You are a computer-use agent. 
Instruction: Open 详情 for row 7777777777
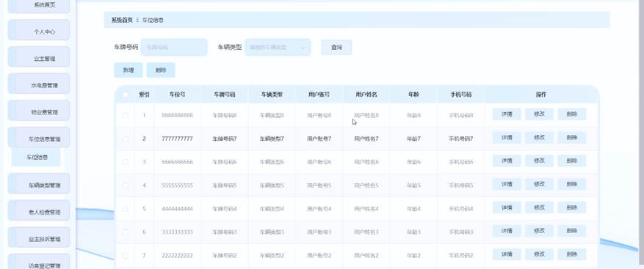pyautogui.click(x=507, y=137)
